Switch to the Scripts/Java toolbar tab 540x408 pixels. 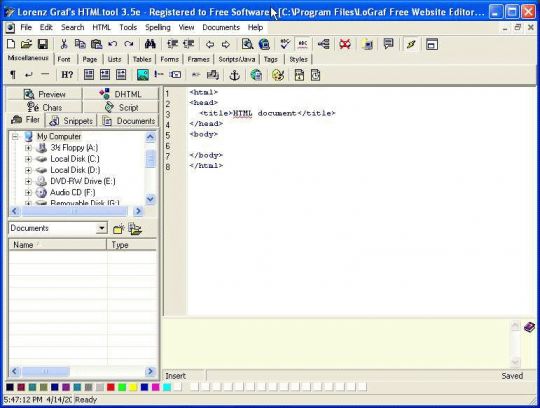click(x=237, y=59)
